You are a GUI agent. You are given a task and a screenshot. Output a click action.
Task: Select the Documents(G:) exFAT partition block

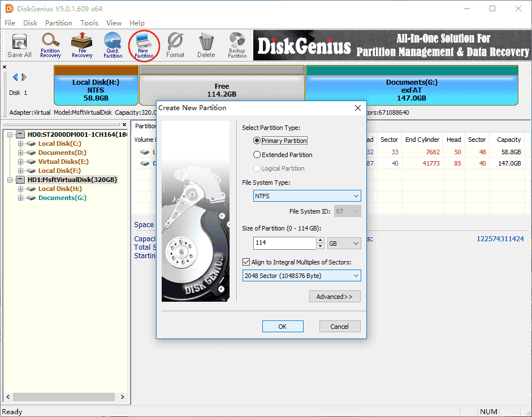(x=412, y=85)
